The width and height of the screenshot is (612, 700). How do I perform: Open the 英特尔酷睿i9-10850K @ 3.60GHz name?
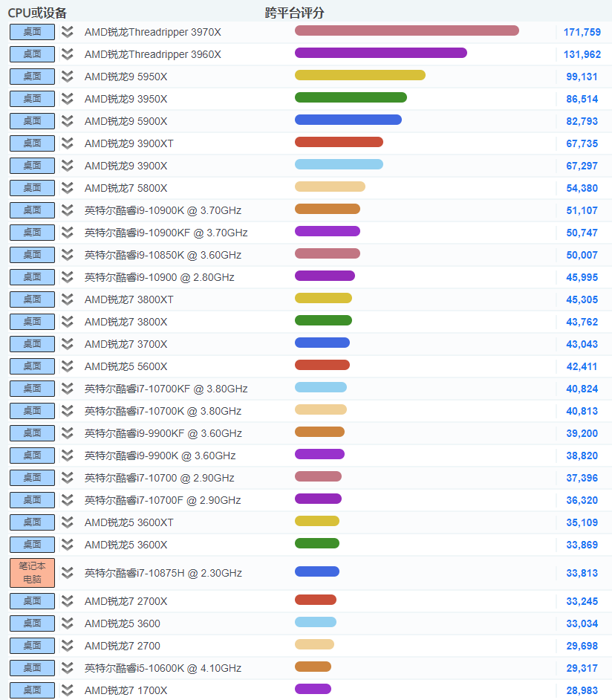[x=163, y=256]
